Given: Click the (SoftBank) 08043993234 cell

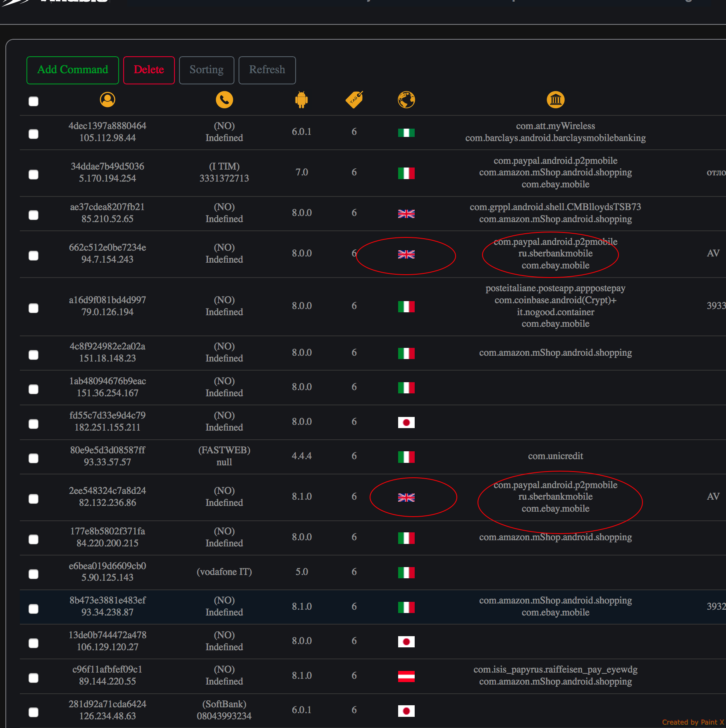Looking at the screenshot, I should 224,710.
